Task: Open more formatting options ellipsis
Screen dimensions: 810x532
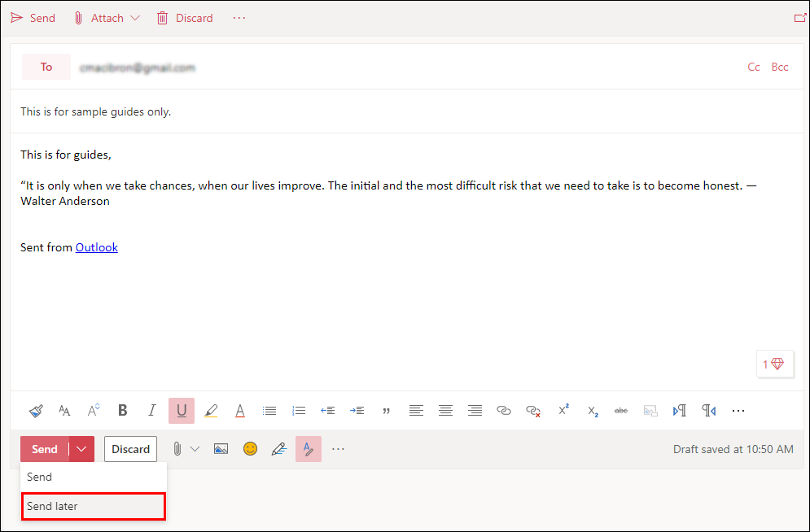Action: click(738, 411)
